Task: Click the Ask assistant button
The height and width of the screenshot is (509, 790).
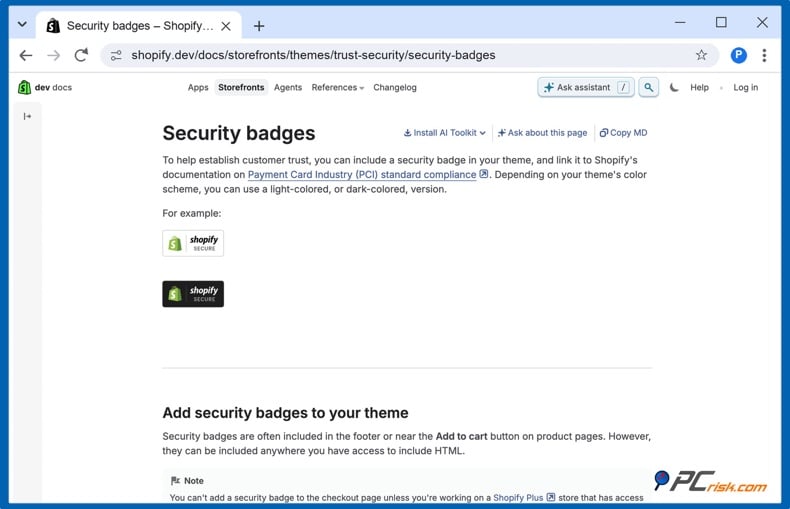Action: pyautogui.click(x=586, y=87)
